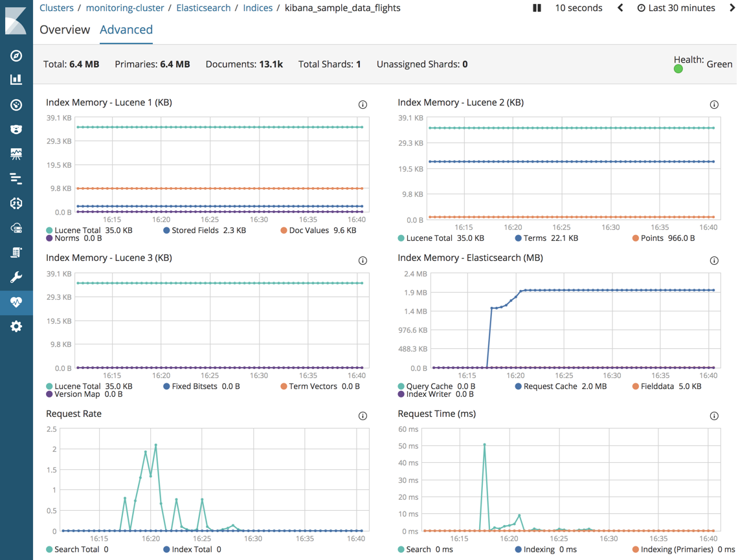Viewport: 738px width, 560px height.
Task: Navigate to Indices via the breadcrumb
Action: pyautogui.click(x=258, y=8)
